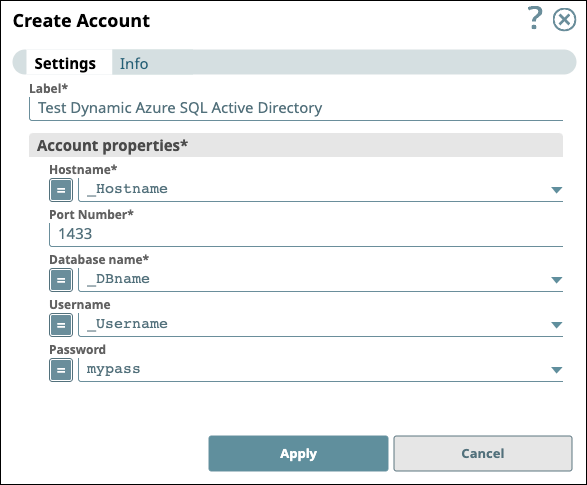Click the Label input field

click(x=296, y=109)
